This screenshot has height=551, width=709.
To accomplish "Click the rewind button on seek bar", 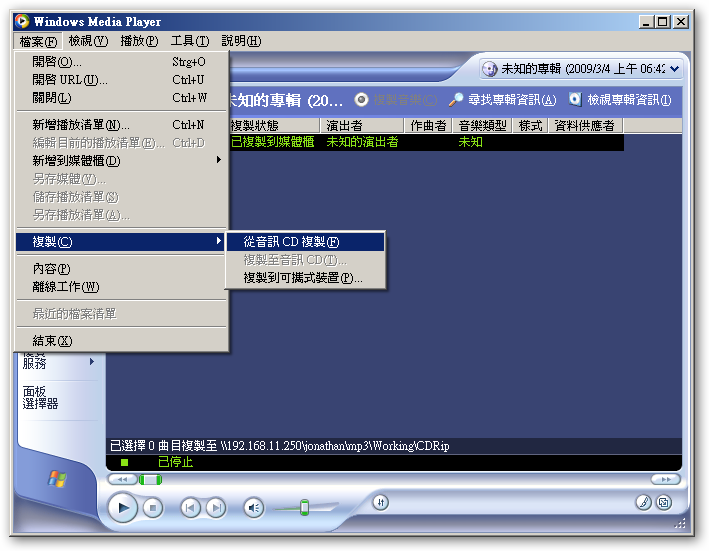I will click(x=122, y=479).
